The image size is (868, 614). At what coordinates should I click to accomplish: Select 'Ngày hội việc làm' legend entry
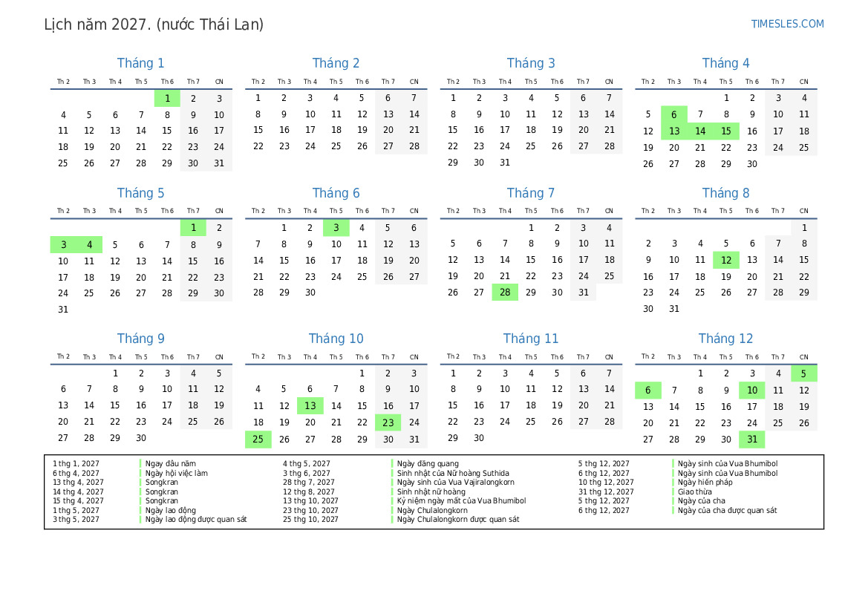pyautogui.click(x=176, y=473)
